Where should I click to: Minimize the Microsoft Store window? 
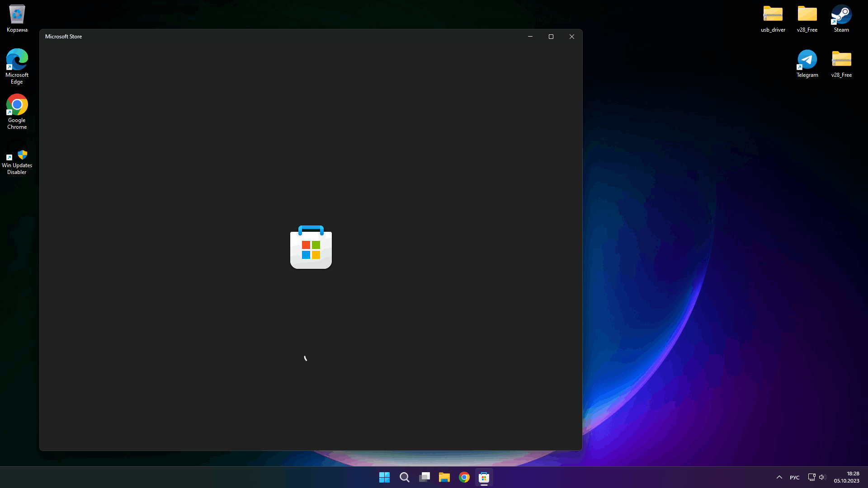[530, 37]
